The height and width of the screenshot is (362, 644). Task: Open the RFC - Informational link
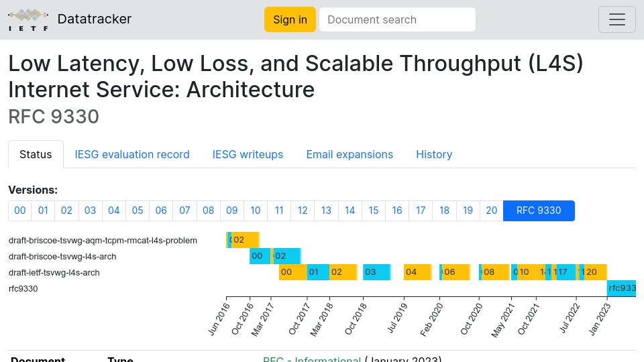(312, 359)
